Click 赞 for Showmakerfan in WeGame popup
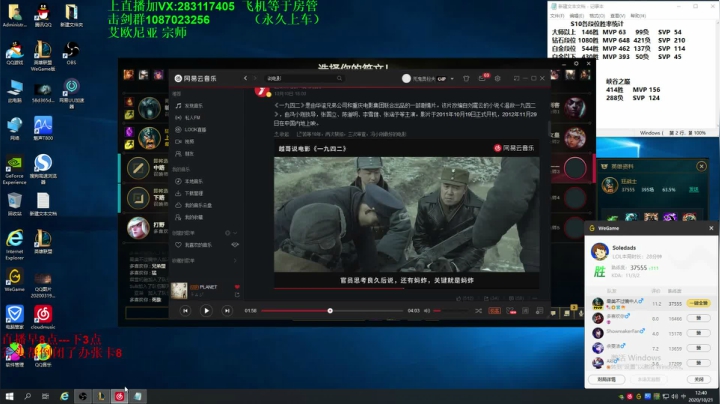This screenshot has height=404, width=720. [x=698, y=333]
